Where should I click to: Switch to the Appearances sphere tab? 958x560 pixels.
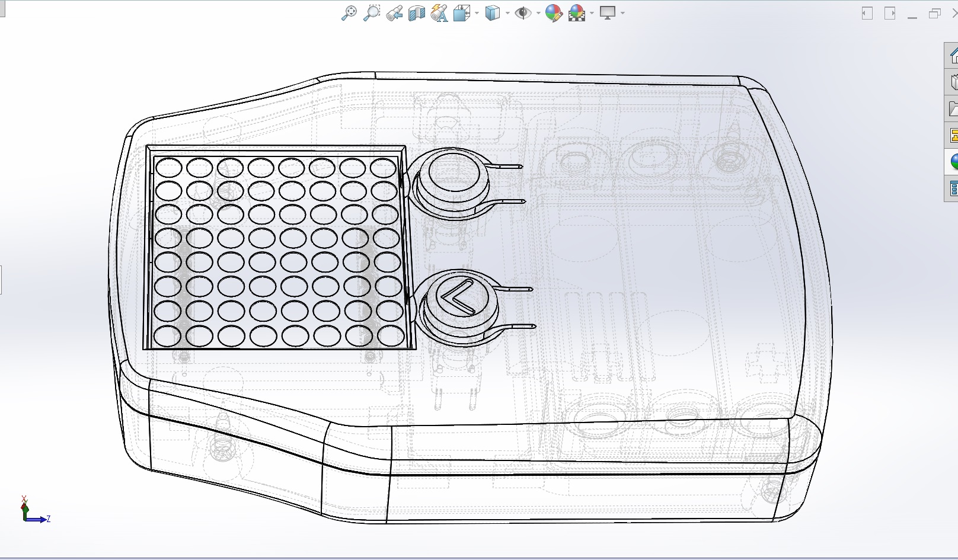coord(953,162)
